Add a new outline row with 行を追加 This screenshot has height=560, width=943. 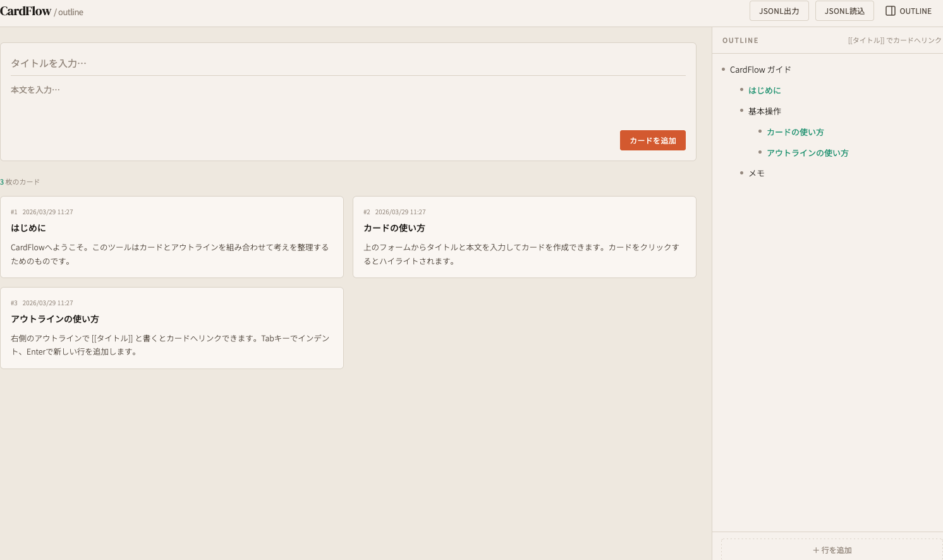point(832,550)
